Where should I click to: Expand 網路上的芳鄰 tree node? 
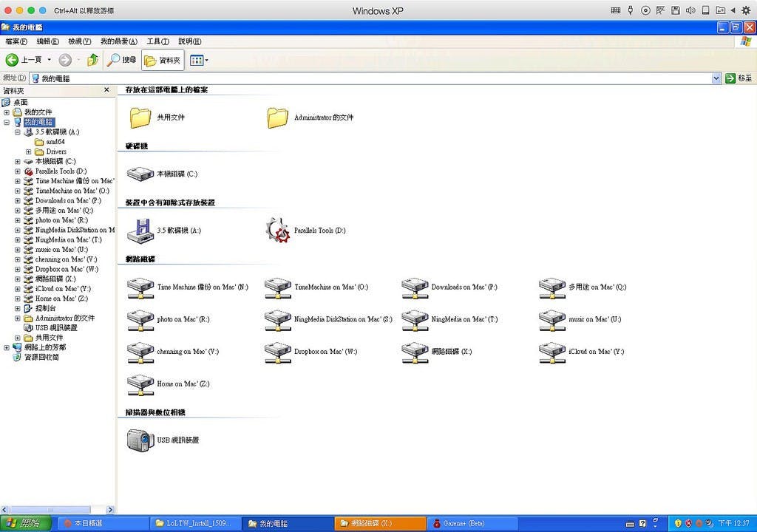click(x=7, y=347)
